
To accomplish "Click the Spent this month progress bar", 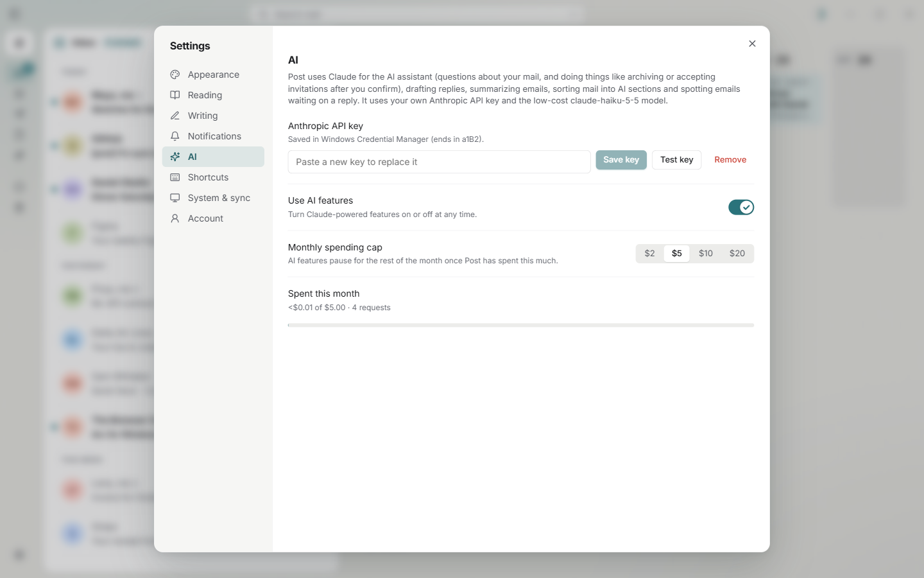I will coord(521,326).
